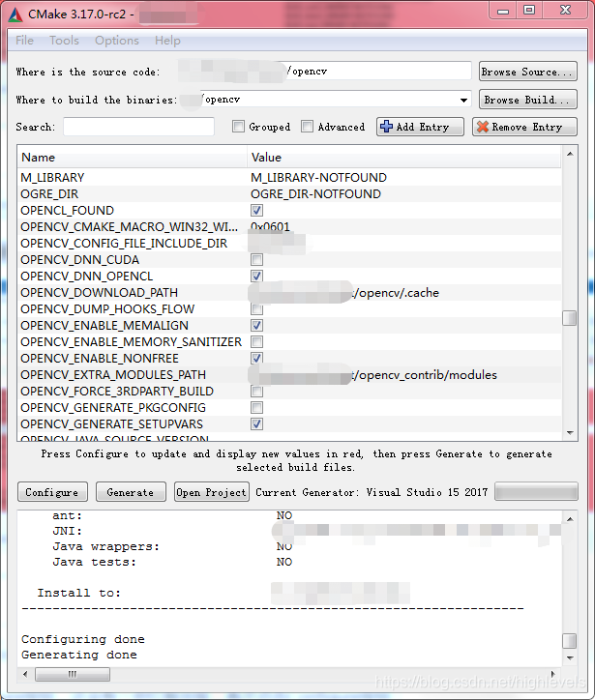Viewport: 595px width, 700px height.
Task: Expand the build binaries path dropdown
Action: [463, 100]
